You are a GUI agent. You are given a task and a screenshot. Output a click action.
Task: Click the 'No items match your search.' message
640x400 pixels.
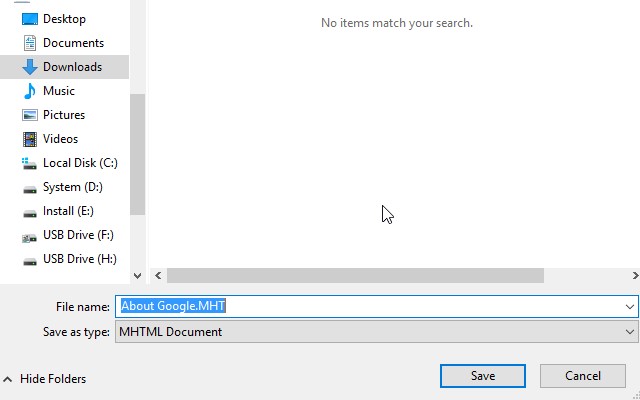click(397, 23)
